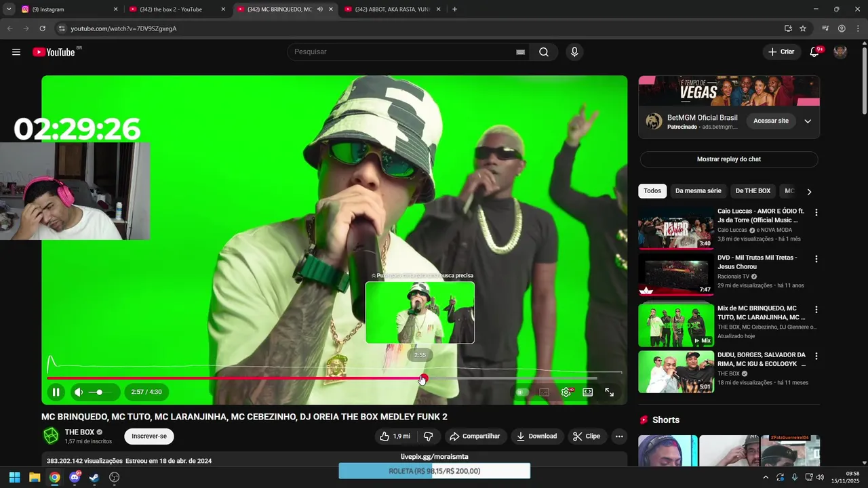Toggle autoplay switch in player

[522, 392]
